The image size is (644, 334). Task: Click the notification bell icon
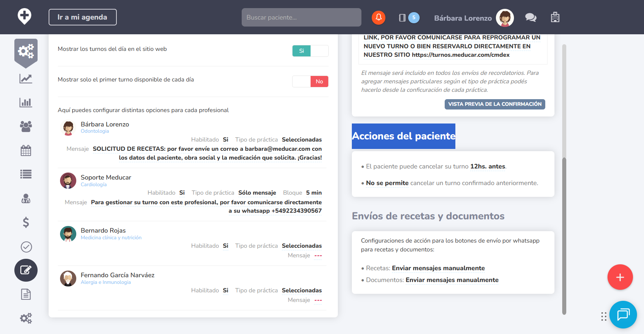tap(378, 17)
